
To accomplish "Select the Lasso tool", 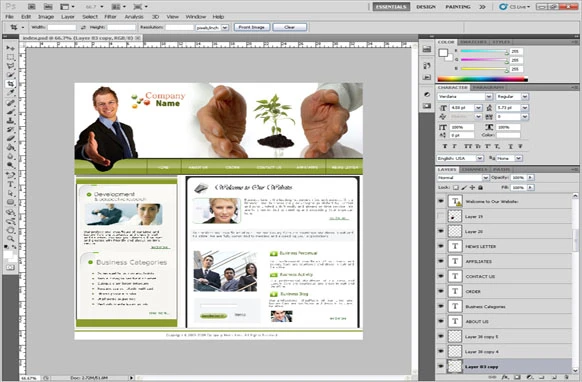I will click(10, 66).
